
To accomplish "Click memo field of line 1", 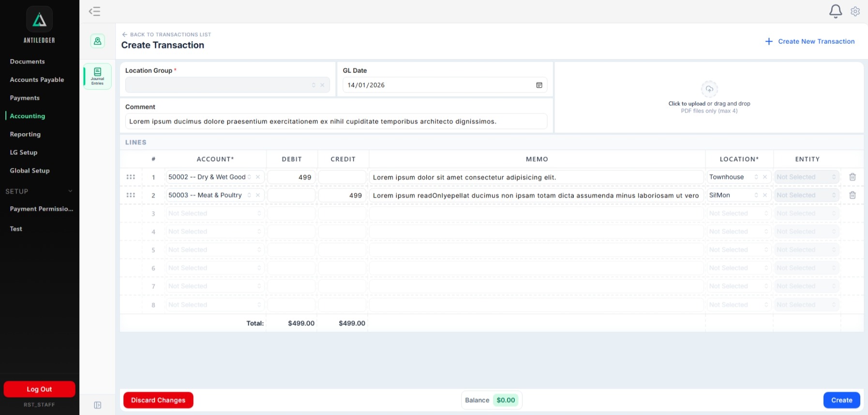I will click(536, 177).
